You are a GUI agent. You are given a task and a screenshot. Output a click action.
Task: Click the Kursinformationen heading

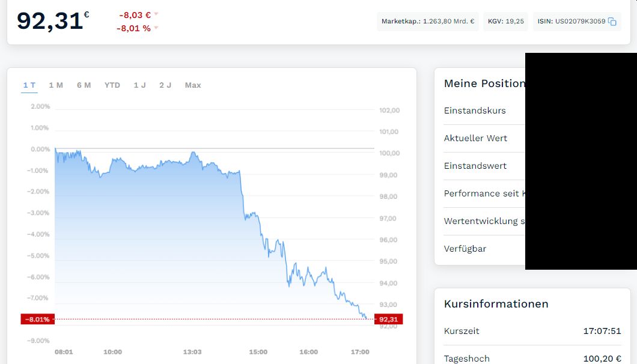click(496, 304)
